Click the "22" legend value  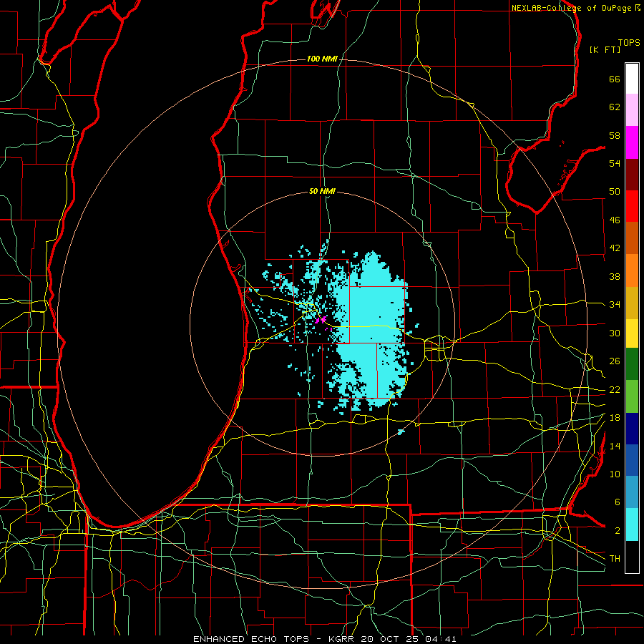point(615,389)
